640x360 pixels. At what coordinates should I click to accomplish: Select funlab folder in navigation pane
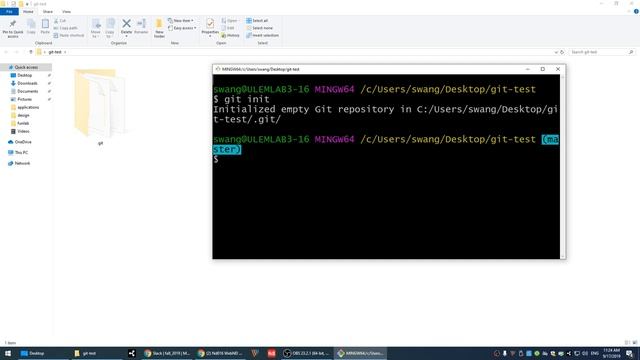coord(23,123)
